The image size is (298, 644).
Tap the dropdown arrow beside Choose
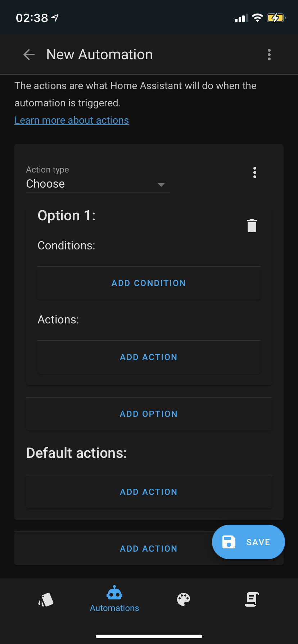(x=161, y=185)
